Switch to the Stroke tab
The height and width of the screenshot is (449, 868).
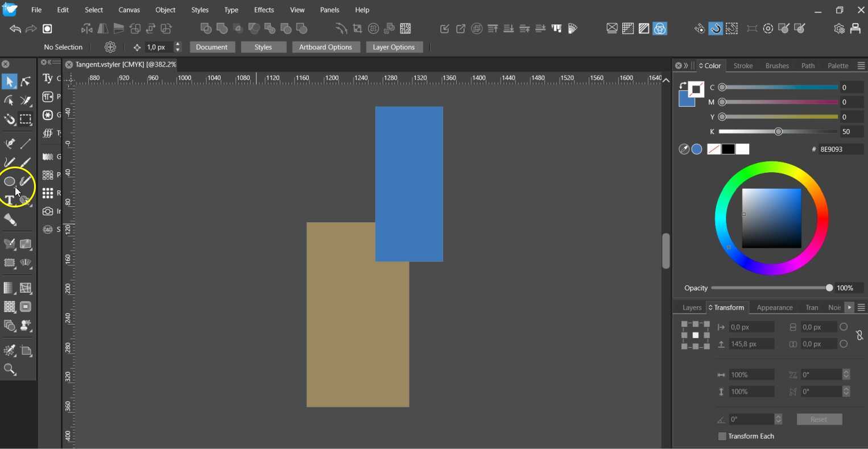[743, 66]
